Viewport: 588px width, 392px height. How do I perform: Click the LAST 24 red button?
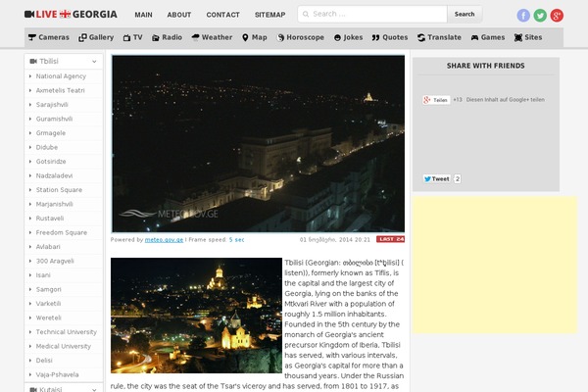pos(390,239)
